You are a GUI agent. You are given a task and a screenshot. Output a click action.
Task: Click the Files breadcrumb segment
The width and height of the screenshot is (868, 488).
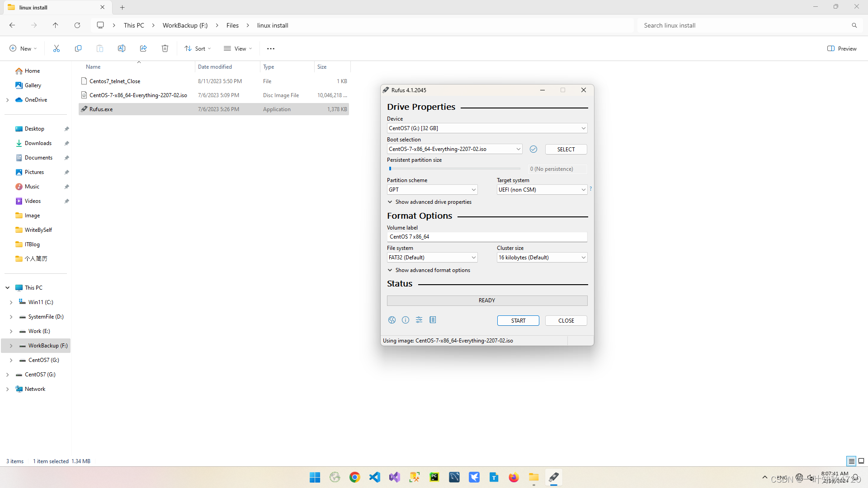click(232, 25)
